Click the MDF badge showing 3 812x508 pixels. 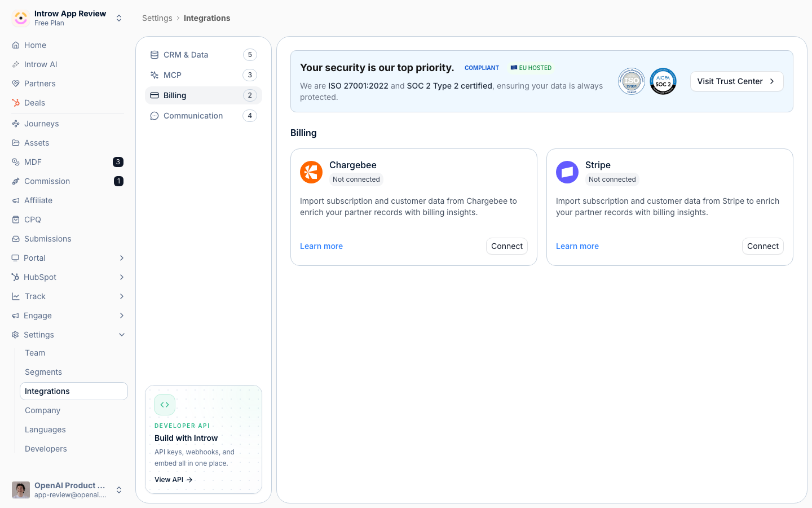tap(118, 162)
